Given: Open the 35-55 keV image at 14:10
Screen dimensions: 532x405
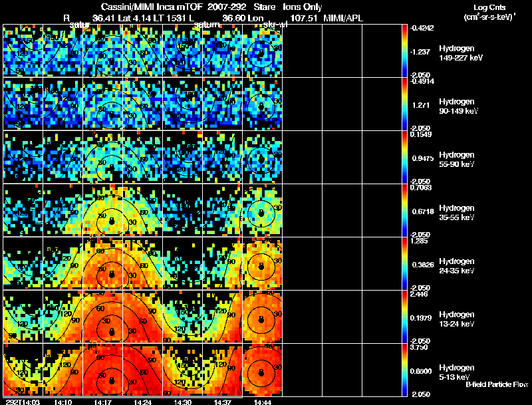Looking at the screenshot, I should 63,210.
